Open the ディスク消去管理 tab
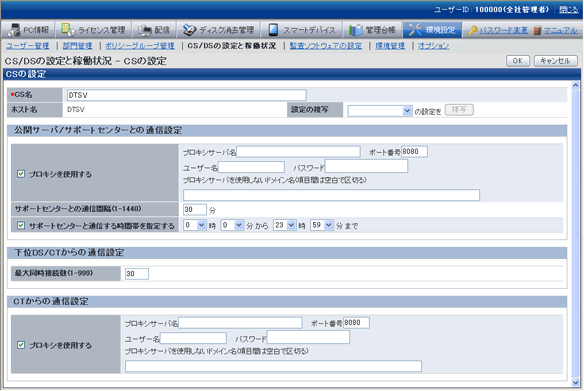 pos(218,30)
